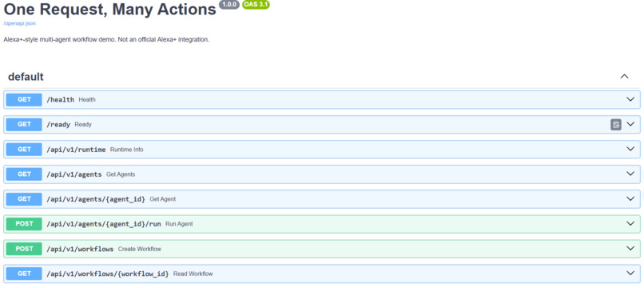Click the GET badge for Read Workflow
The height and width of the screenshot is (288, 644).
pos(24,273)
